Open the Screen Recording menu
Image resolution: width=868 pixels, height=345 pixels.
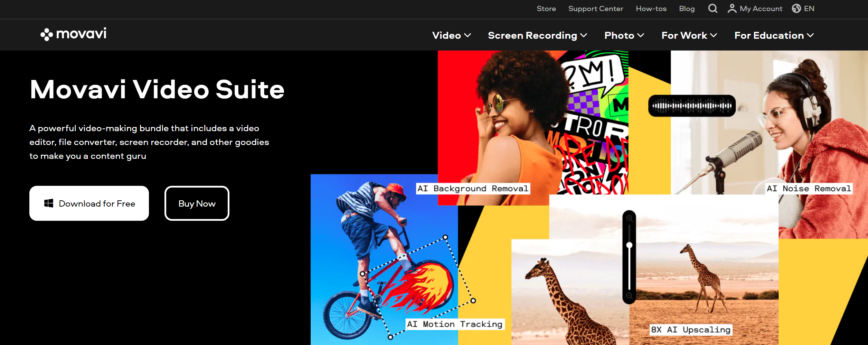pos(538,35)
